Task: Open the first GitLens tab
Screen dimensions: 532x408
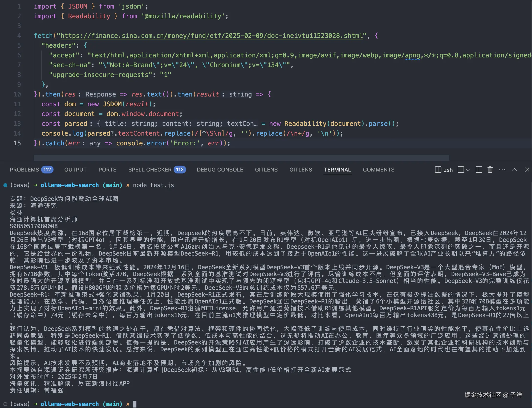Action: click(266, 170)
